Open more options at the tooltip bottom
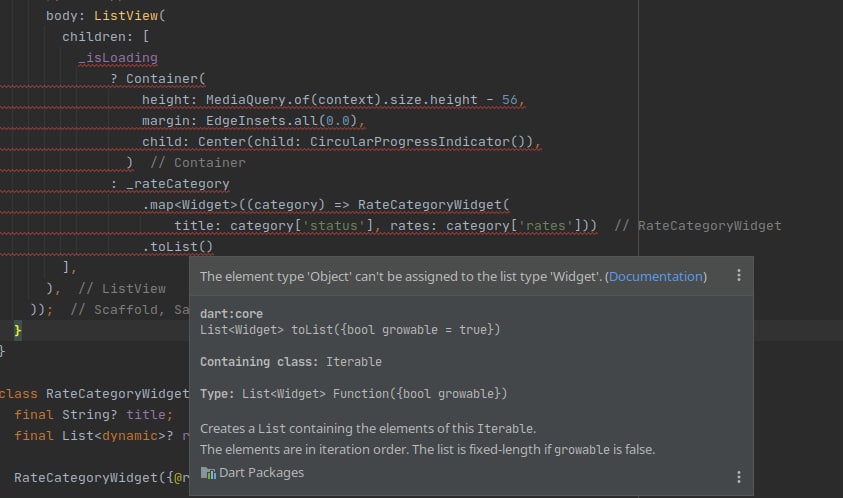Viewport: 843px width, 498px height. pyautogui.click(x=739, y=477)
